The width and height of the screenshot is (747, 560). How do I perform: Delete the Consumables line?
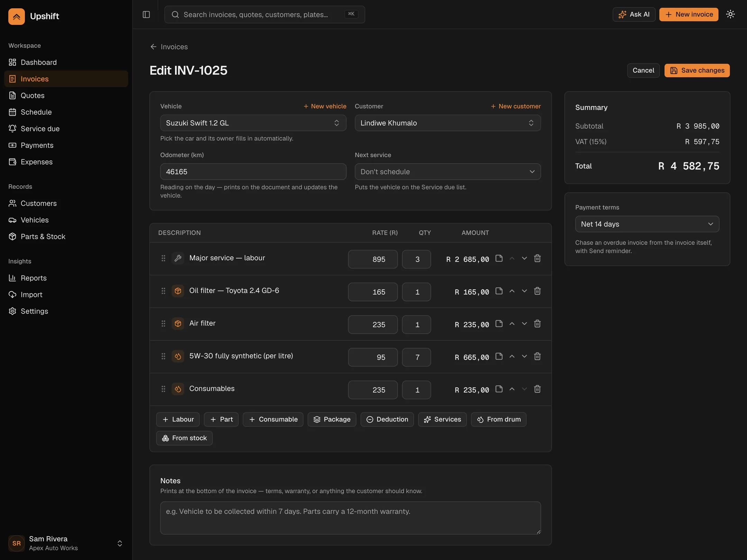click(537, 389)
